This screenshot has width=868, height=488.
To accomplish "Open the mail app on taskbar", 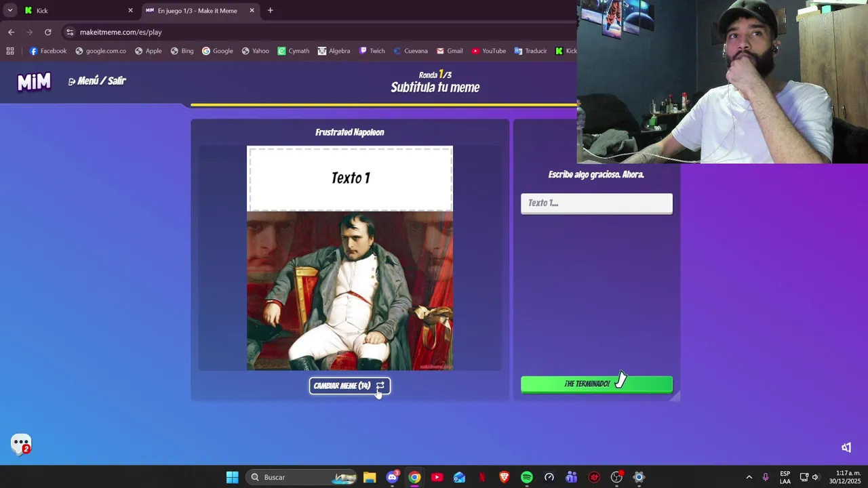I will pyautogui.click(x=459, y=477).
